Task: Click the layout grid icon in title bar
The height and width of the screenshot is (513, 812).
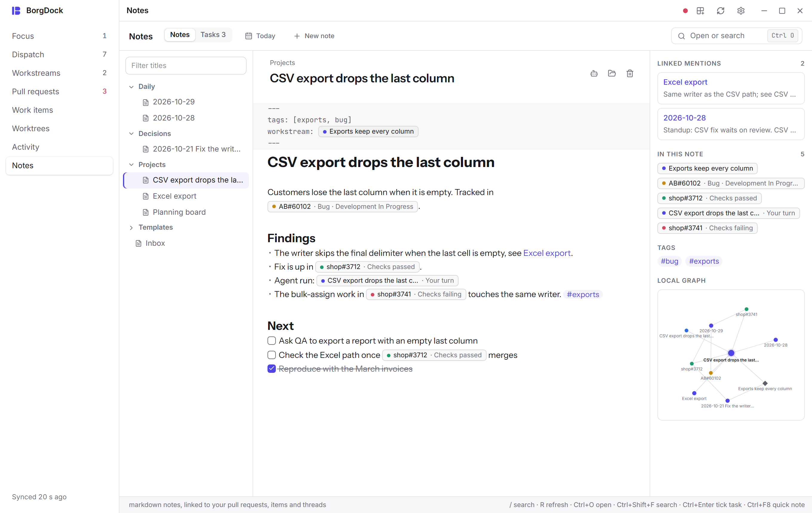Action: pyautogui.click(x=700, y=11)
